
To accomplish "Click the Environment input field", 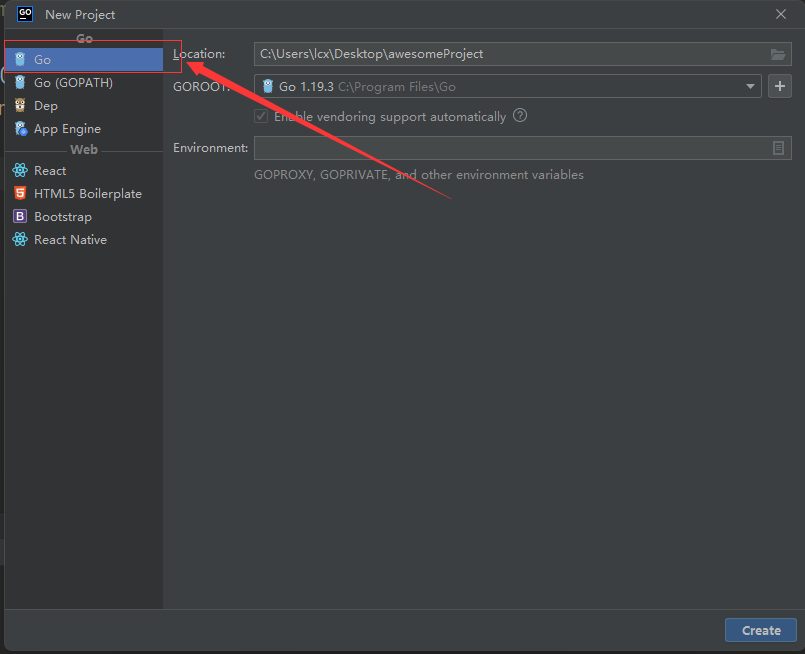I will point(523,148).
